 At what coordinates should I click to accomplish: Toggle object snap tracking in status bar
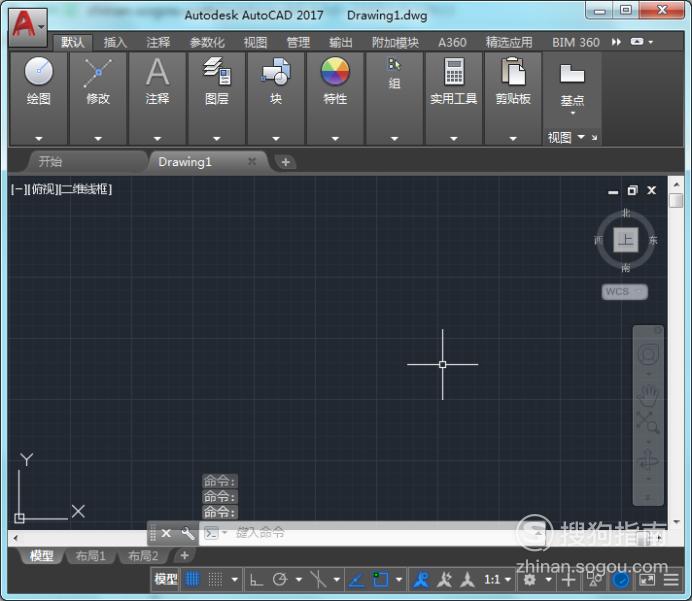pyautogui.click(x=356, y=579)
